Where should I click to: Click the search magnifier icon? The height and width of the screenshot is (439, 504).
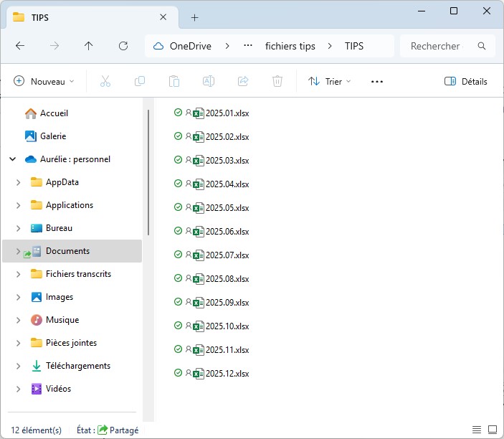482,46
